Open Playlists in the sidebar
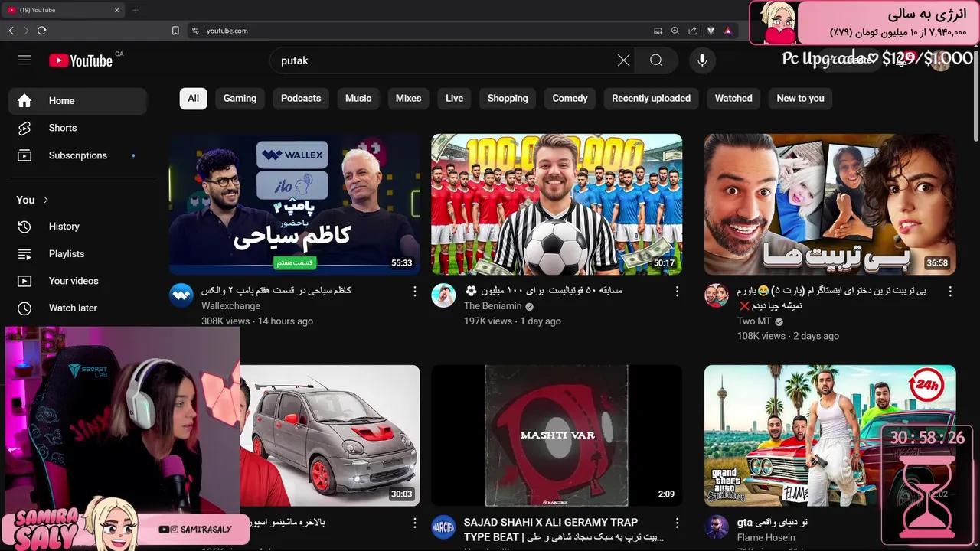Screen dimensions: 980x551 click(77, 253)
